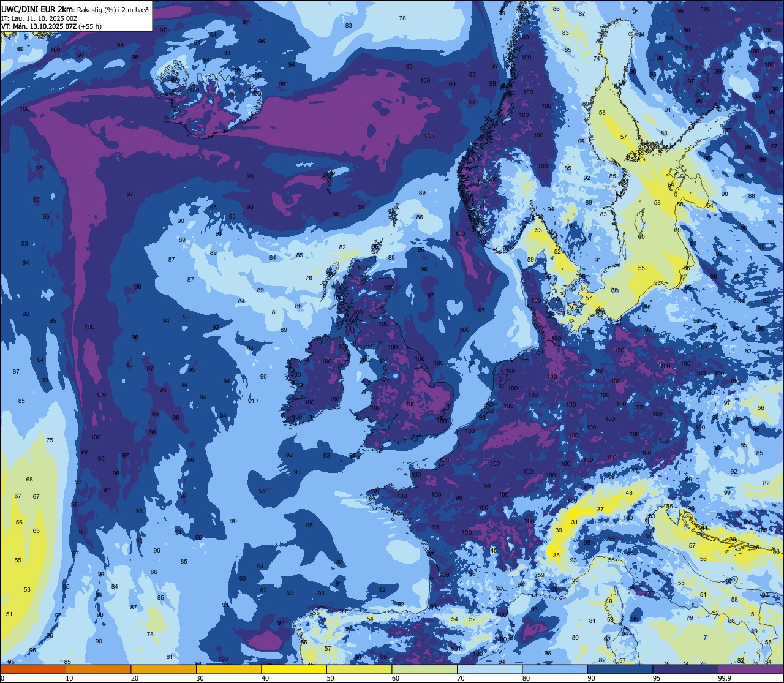Screen dimensions: 784x683
Task: Click the humidity value "63" in the Atlantic
Action: pyautogui.click(x=36, y=531)
